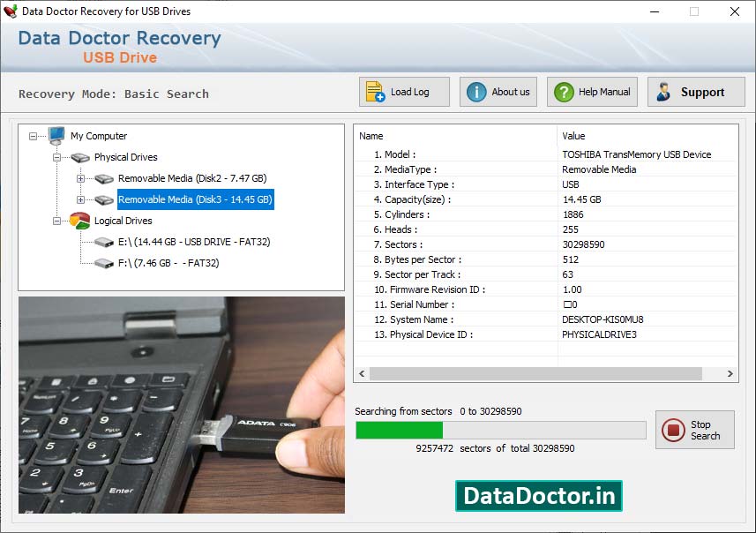
Task: Click the Support person icon
Action: [664, 91]
